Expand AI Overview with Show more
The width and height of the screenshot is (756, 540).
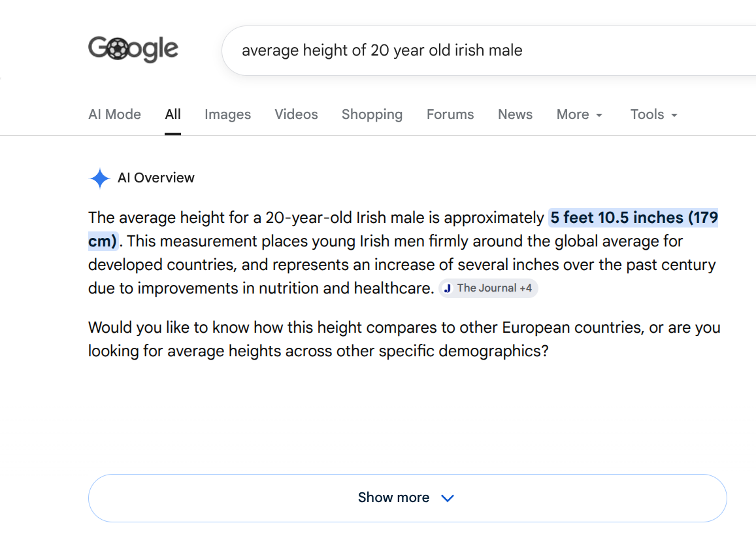click(x=408, y=498)
